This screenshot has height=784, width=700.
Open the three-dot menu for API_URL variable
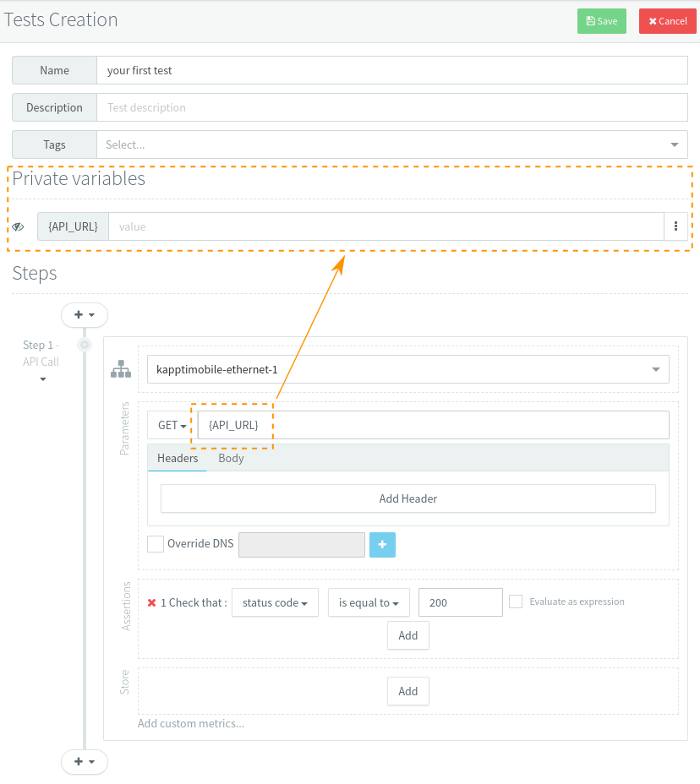click(x=675, y=226)
